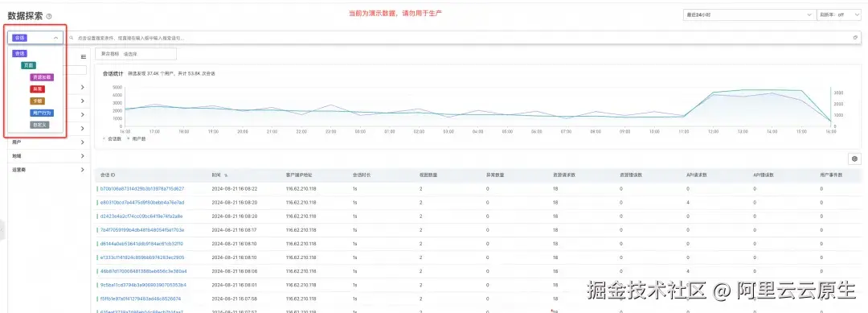868x313 pixels.
Task: Open session starting with 46b87d17
Action: (143, 271)
